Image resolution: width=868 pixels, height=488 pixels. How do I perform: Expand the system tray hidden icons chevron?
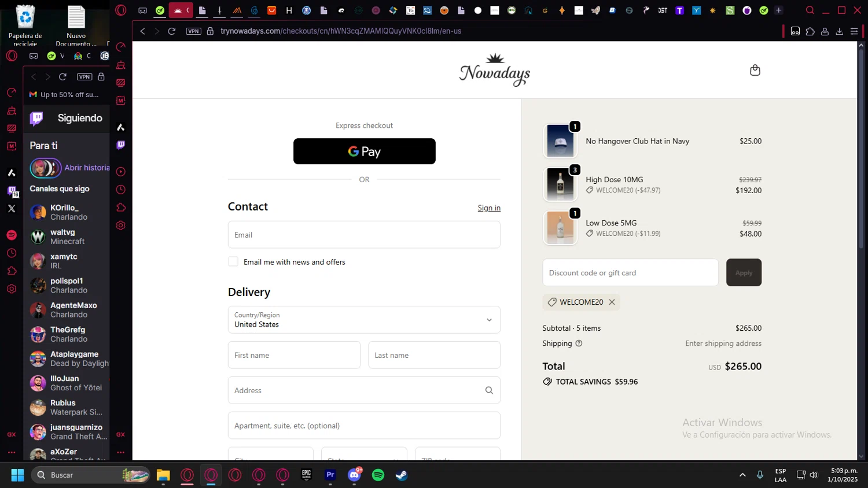742,475
